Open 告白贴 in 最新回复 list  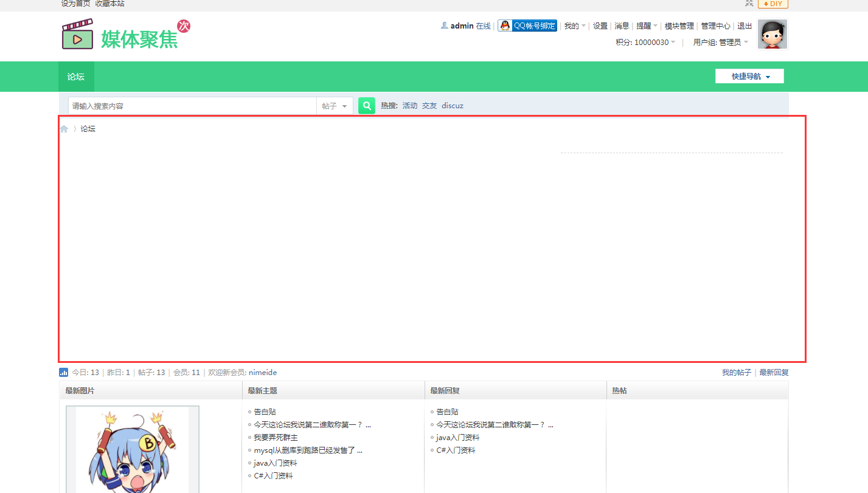point(447,412)
